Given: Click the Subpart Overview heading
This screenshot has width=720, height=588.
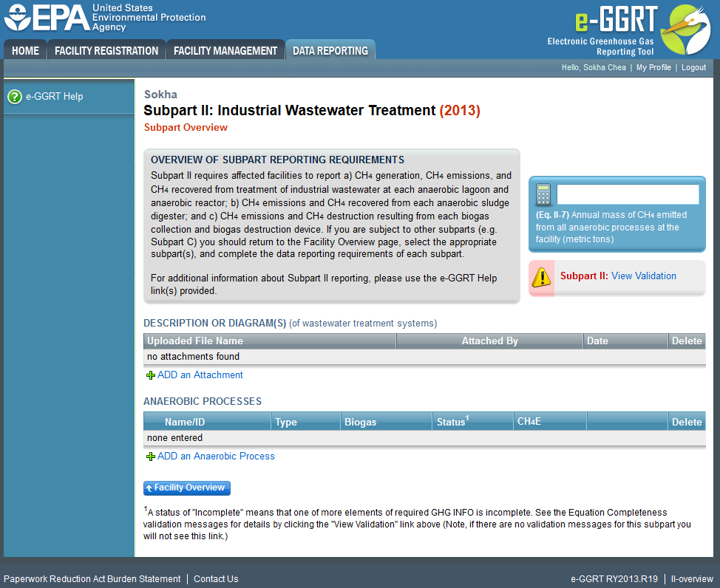Looking at the screenshot, I should pyautogui.click(x=186, y=128).
